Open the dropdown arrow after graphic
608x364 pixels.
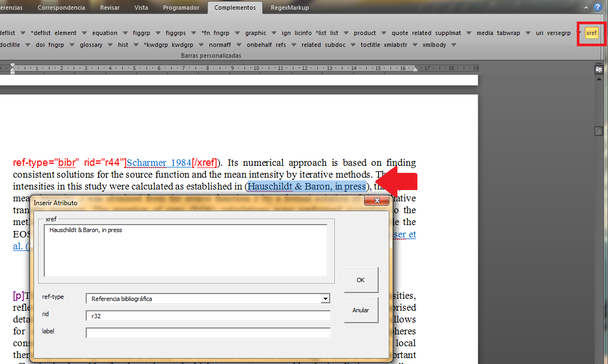point(274,33)
